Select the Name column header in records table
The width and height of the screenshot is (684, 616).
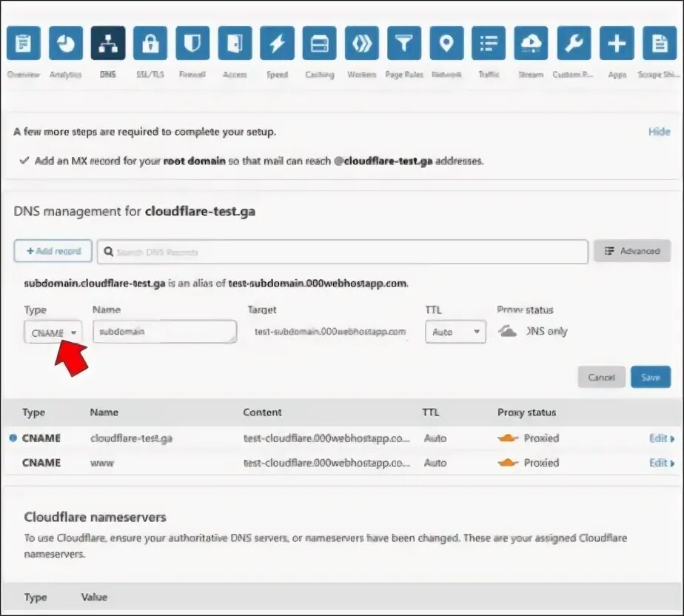[104, 412]
